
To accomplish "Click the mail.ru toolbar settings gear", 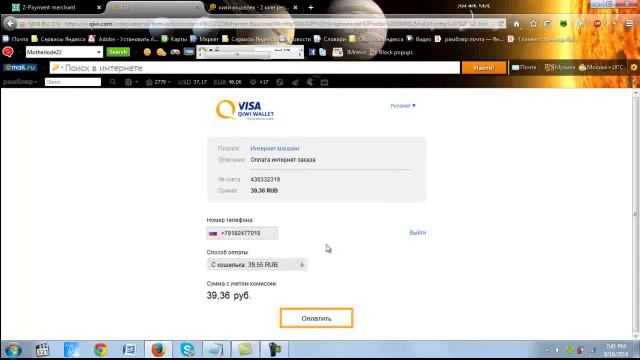I will point(634,67).
